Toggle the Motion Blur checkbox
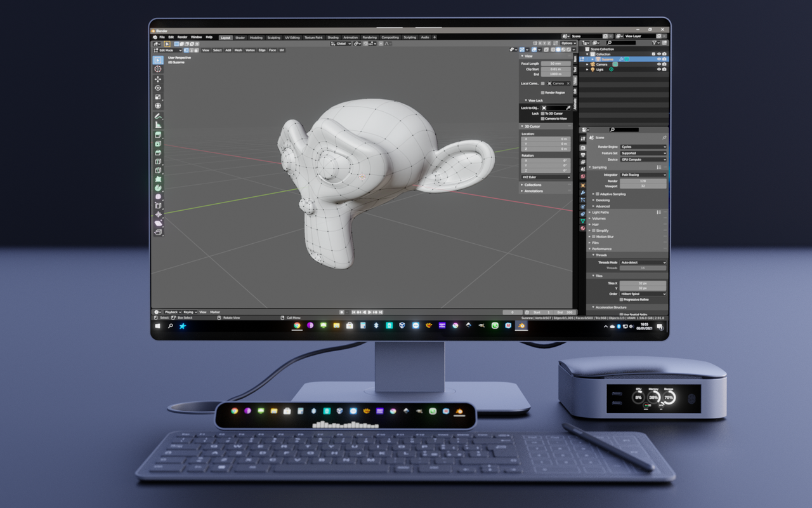812x508 pixels. click(594, 237)
